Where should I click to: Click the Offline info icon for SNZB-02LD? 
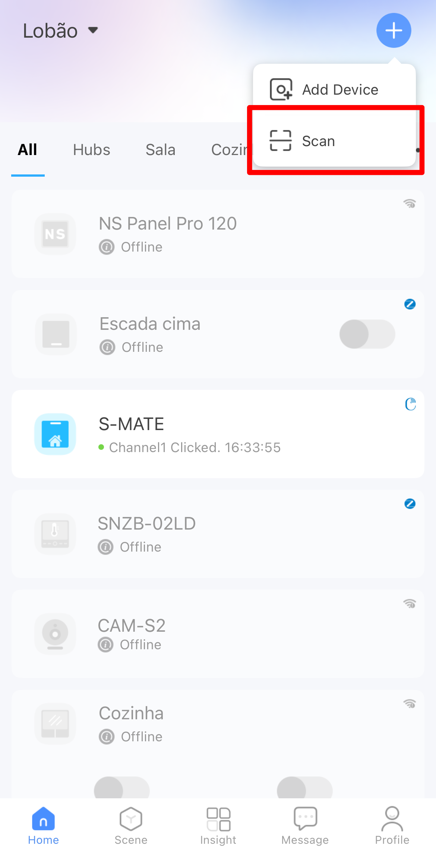(x=105, y=547)
